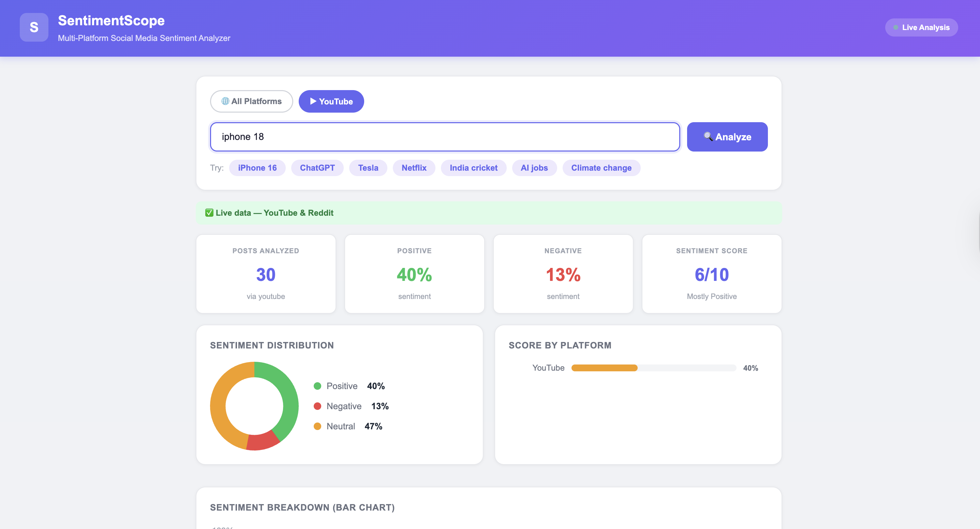Click the green Positive legend dot
The width and height of the screenshot is (980, 529).
point(317,386)
